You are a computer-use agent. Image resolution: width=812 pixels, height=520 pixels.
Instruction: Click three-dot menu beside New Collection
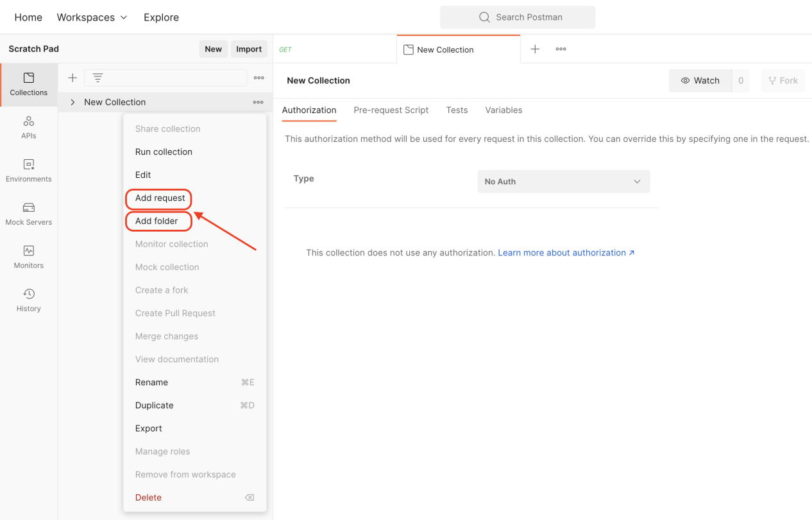258,102
